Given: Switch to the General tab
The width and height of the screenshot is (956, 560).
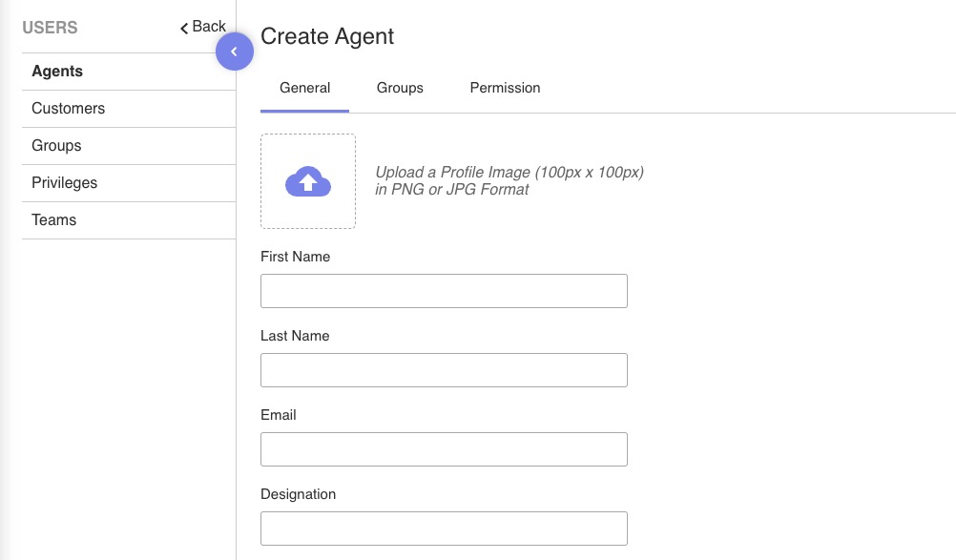Looking at the screenshot, I should tap(304, 88).
